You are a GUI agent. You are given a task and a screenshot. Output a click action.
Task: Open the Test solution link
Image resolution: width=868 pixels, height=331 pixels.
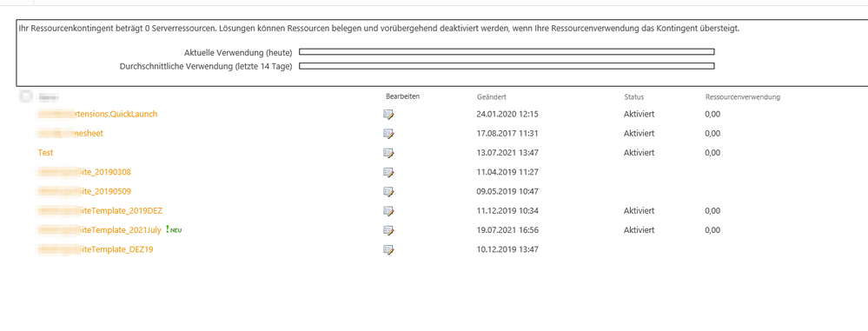click(x=45, y=153)
